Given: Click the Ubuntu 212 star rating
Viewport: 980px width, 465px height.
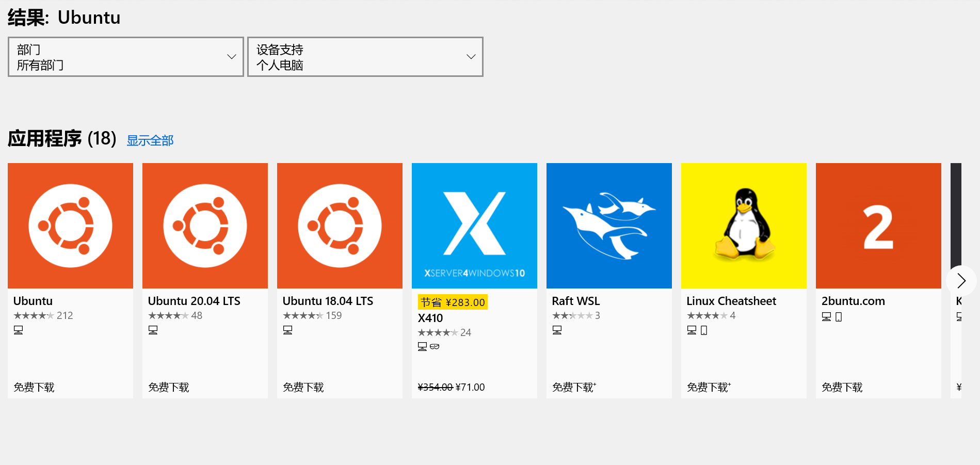Looking at the screenshot, I should pos(43,315).
